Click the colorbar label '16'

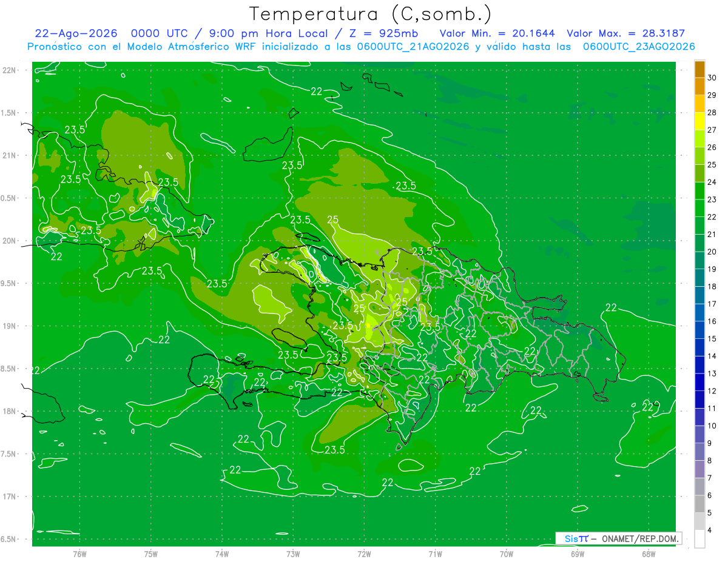pos(712,321)
